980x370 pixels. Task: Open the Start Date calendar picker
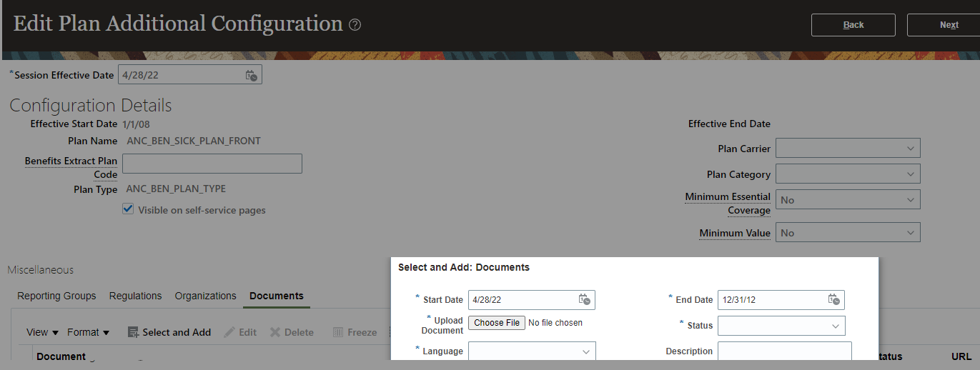(584, 300)
